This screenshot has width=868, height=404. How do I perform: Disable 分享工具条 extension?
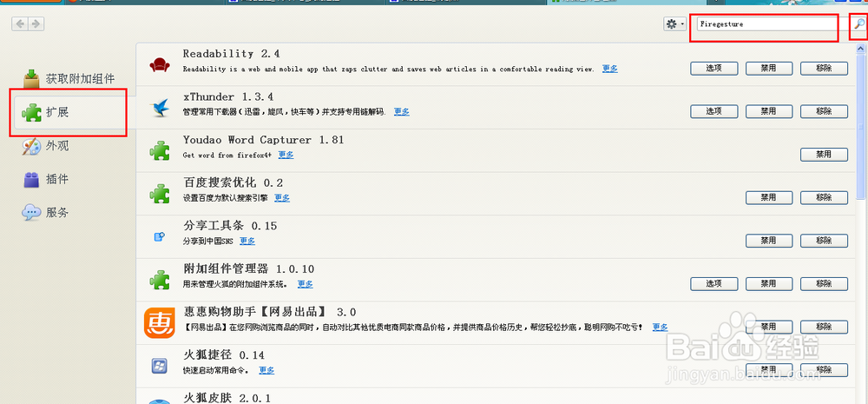[x=768, y=241]
